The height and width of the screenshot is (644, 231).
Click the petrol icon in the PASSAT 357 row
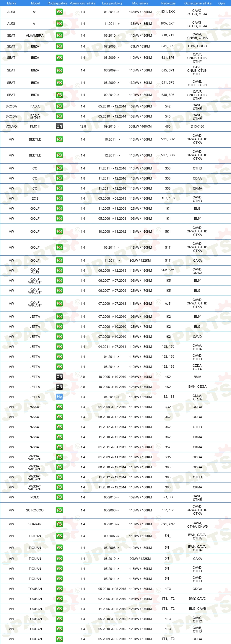[59, 447]
